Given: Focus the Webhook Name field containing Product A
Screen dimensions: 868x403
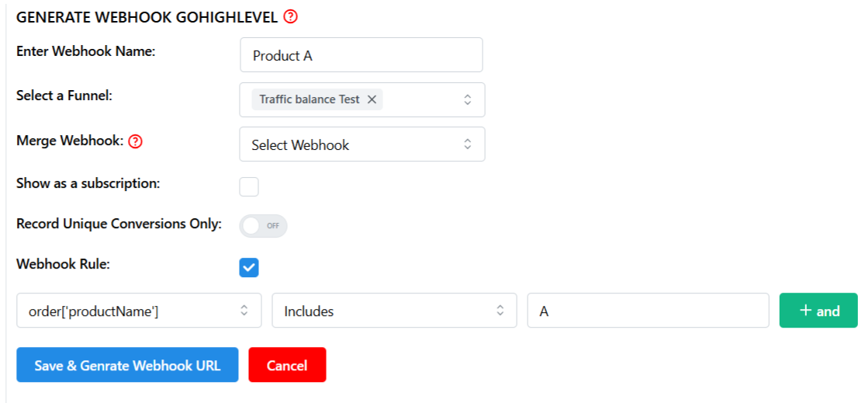Looking at the screenshot, I should pyautogui.click(x=361, y=55).
